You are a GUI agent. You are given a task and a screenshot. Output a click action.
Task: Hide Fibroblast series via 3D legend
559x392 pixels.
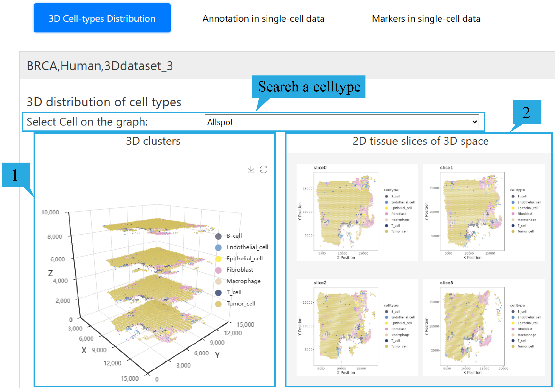point(240,270)
